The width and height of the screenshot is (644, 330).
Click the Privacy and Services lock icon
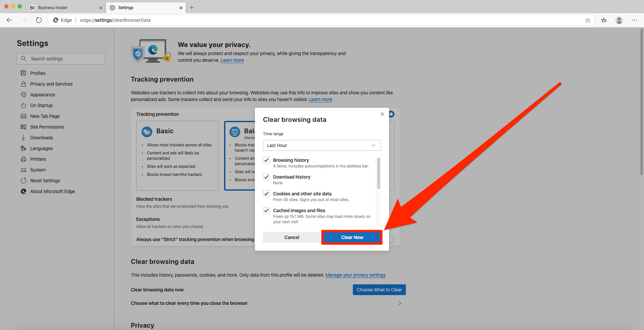[23, 84]
